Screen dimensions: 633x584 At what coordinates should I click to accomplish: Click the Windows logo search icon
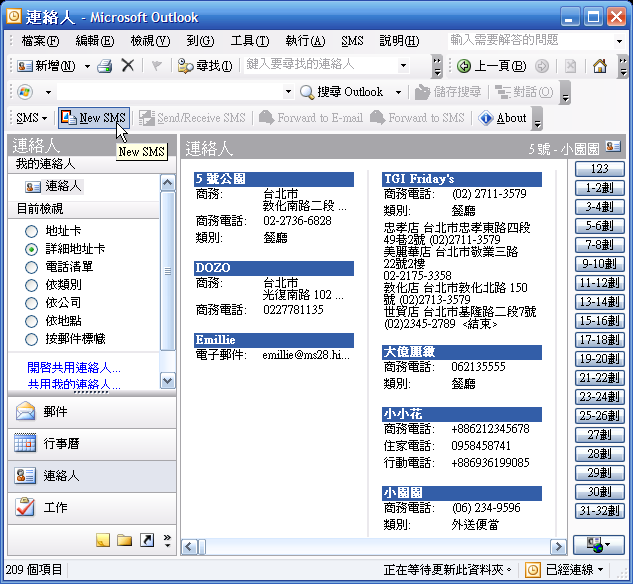click(25, 92)
